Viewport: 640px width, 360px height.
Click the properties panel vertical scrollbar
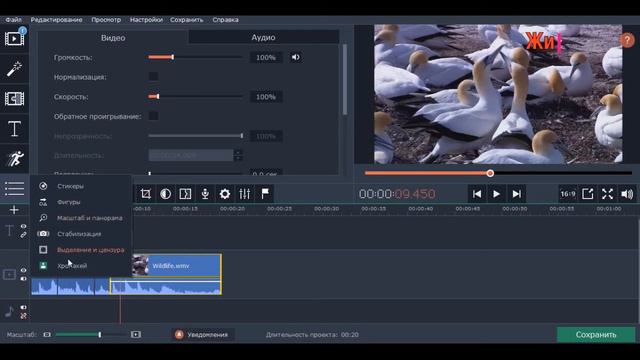pos(345,80)
